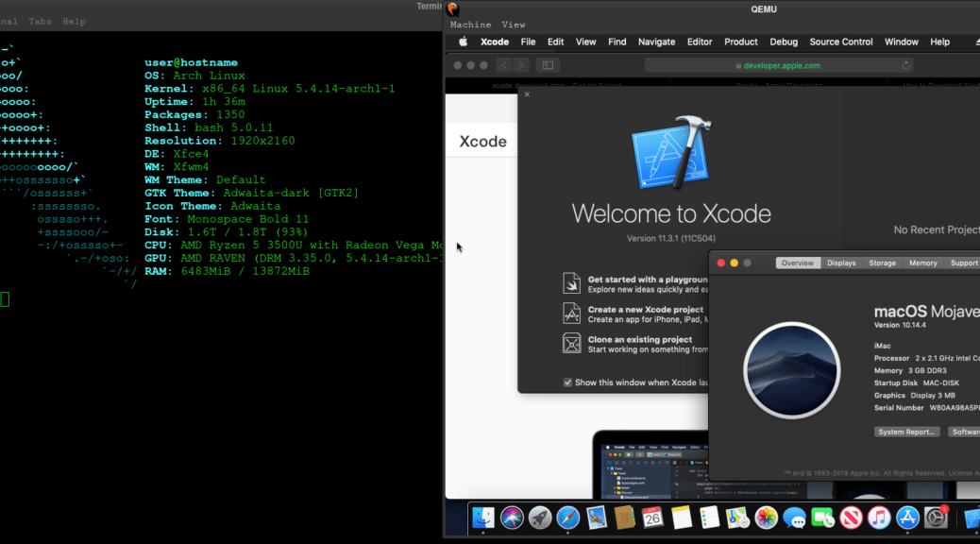This screenshot has height=544, width=980.
Task: Launch Siri from the dock
Action: (512, 518)
